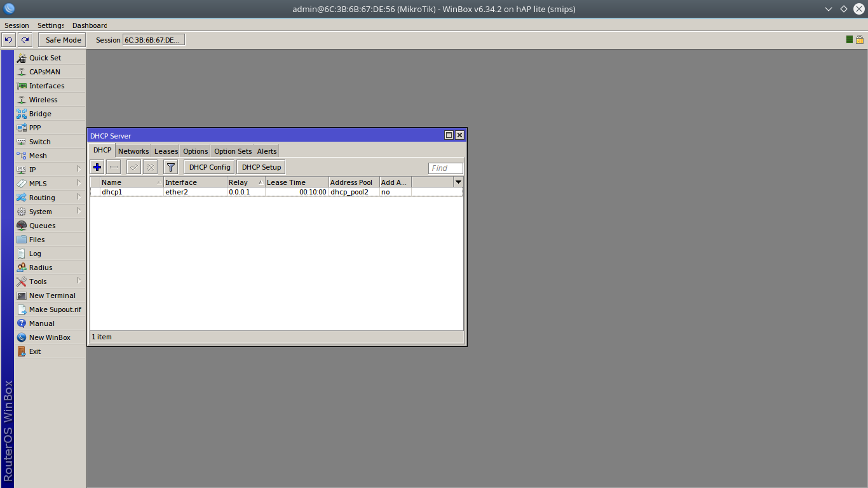The height and width of the screenshot is (488, 868).
Task: Open the Dashboard menu
Action: [90, 25]
